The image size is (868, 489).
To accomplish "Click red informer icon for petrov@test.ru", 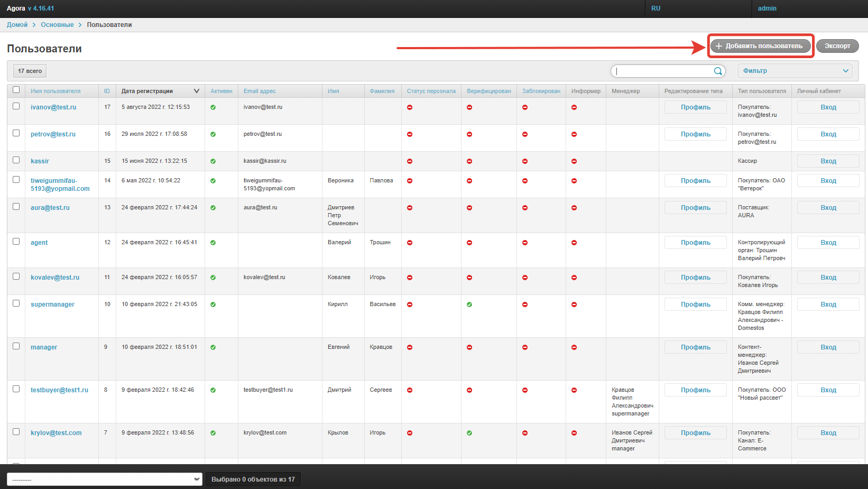I will [x=574, y=134].
